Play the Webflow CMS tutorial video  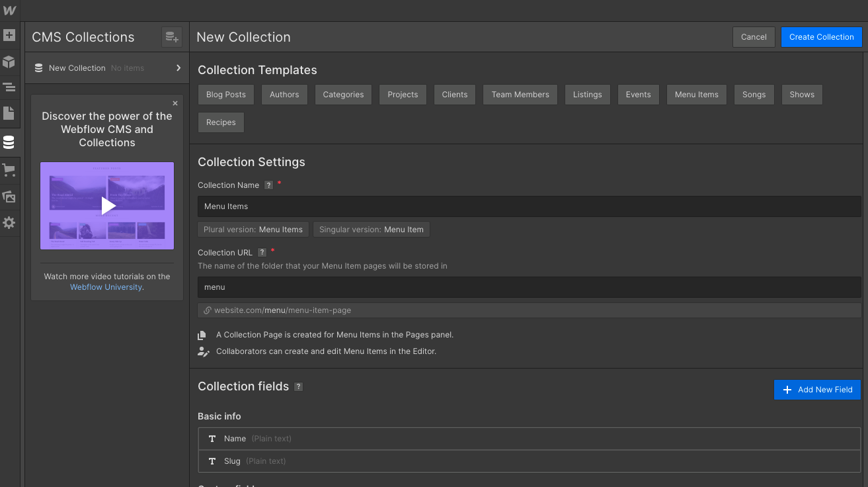pos(107,206)
